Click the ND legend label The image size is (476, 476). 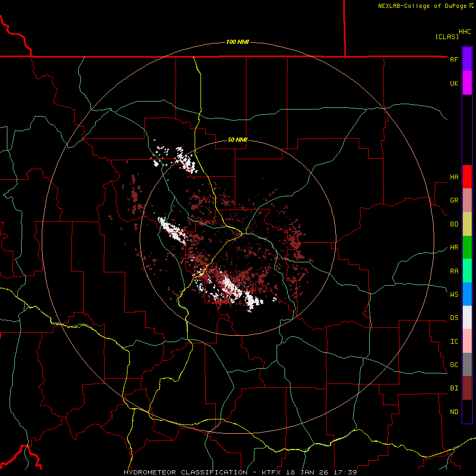pos(454,412)
